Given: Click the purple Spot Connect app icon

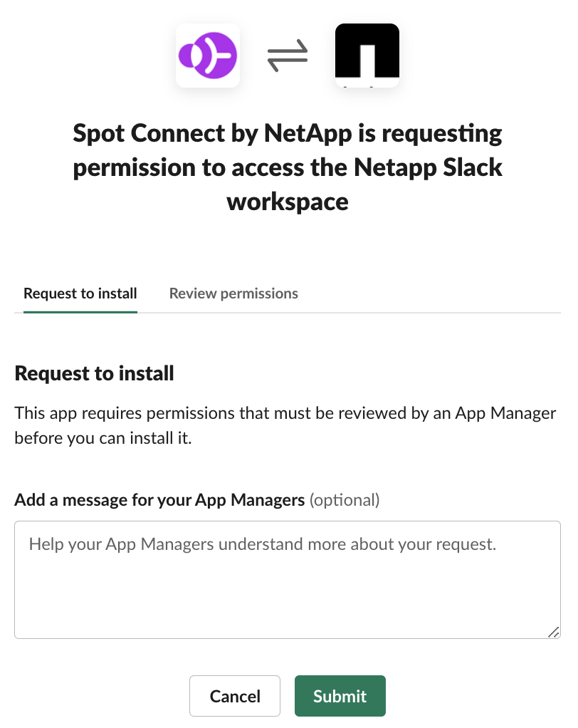Looking at the screenshot, I should pyautogui.click(x=207, y=56).
